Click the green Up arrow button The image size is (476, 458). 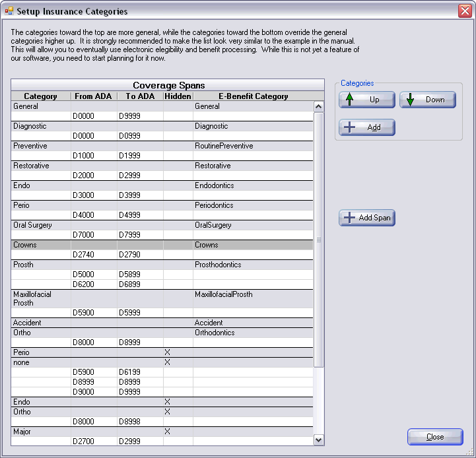(367, 100)
